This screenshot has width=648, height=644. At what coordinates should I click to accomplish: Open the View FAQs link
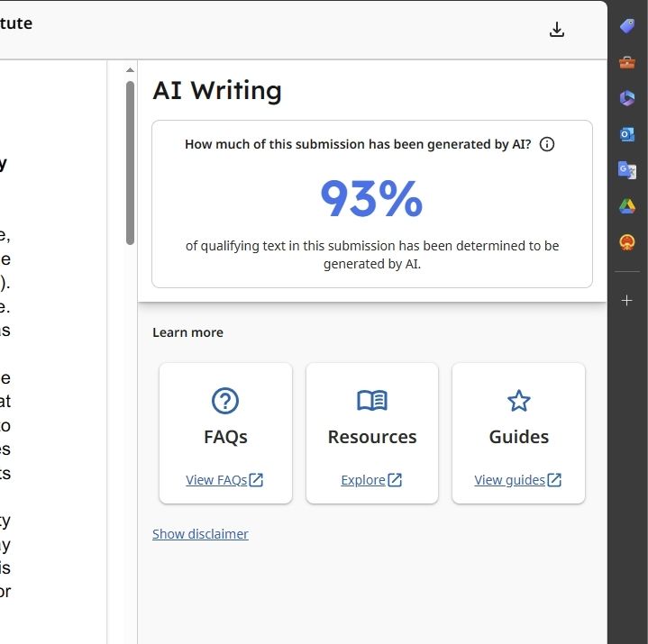click(x=224, y=480)
